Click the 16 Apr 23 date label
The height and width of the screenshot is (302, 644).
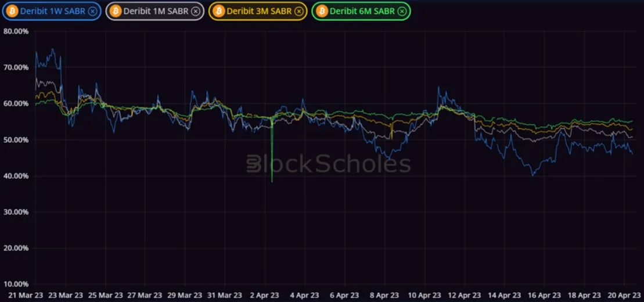tap(544, 295)
